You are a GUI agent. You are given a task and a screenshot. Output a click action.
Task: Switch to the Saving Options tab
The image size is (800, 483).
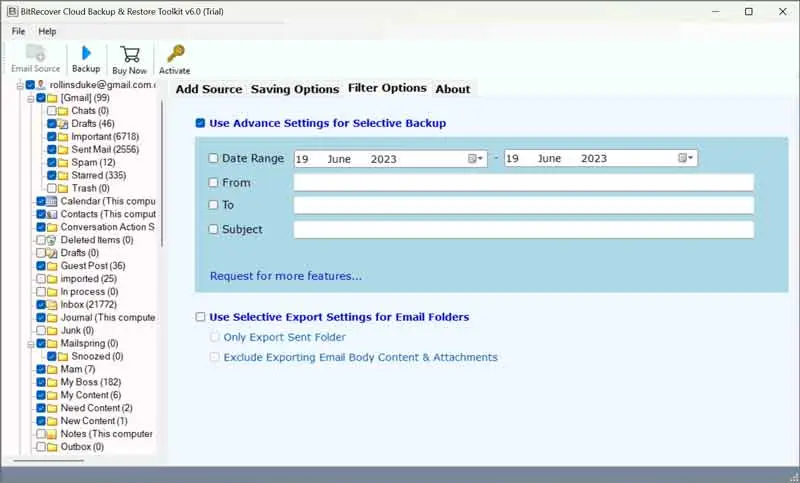pos(294,89)
